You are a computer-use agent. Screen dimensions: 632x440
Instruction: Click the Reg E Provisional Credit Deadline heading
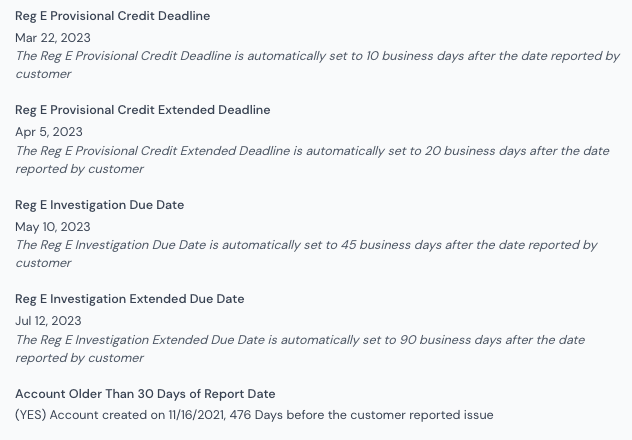click(x=112, y=16)
